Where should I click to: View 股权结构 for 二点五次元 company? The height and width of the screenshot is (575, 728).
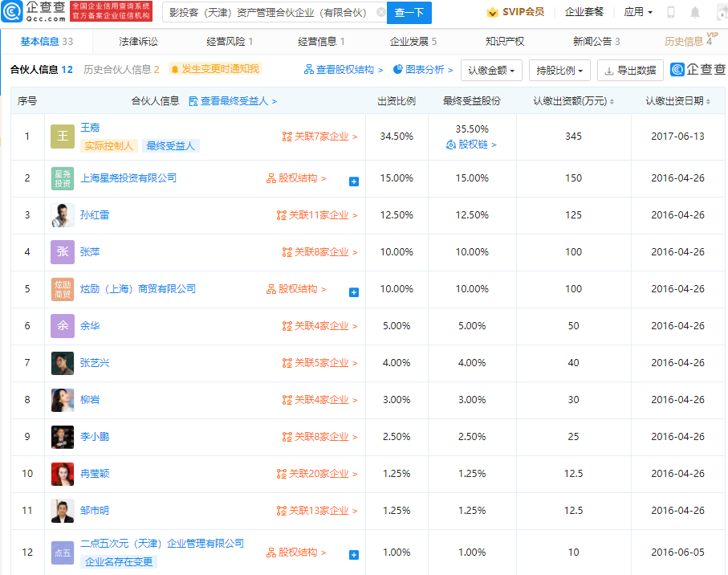click(x=296, y=553)
